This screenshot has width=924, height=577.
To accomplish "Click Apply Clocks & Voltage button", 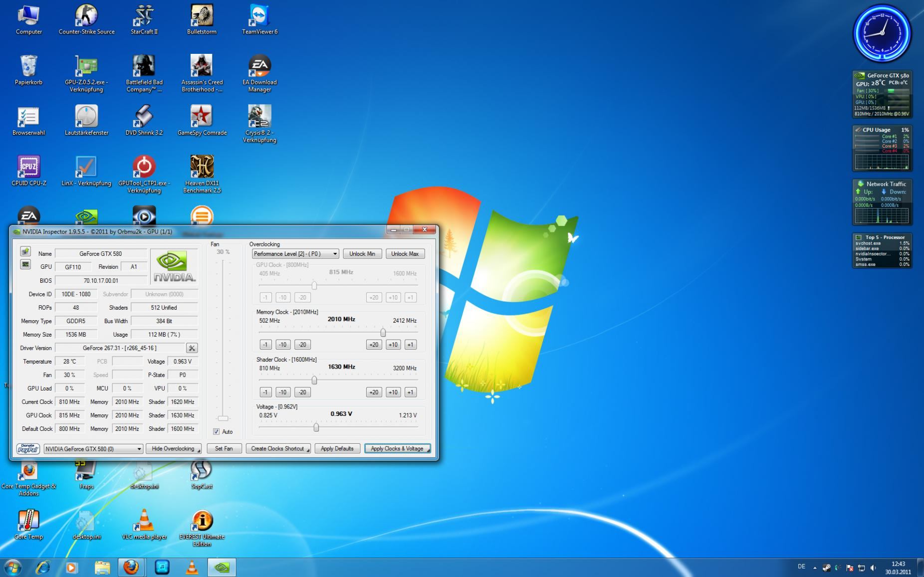I will [398, 449].
